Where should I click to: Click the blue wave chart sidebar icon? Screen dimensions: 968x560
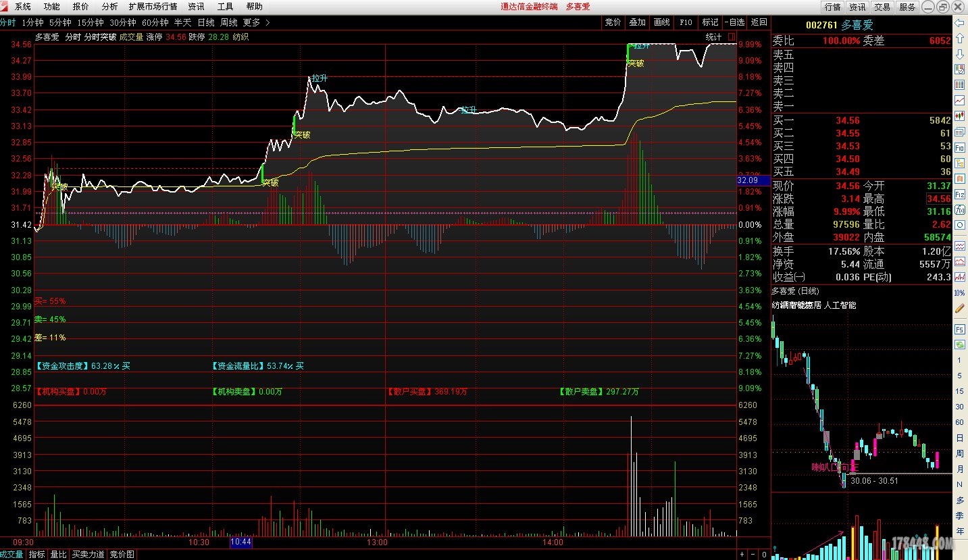point(959,245)
